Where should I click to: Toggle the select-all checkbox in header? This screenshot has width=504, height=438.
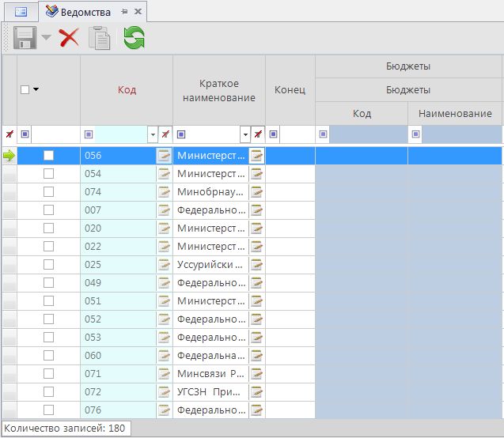coord(25,89)
